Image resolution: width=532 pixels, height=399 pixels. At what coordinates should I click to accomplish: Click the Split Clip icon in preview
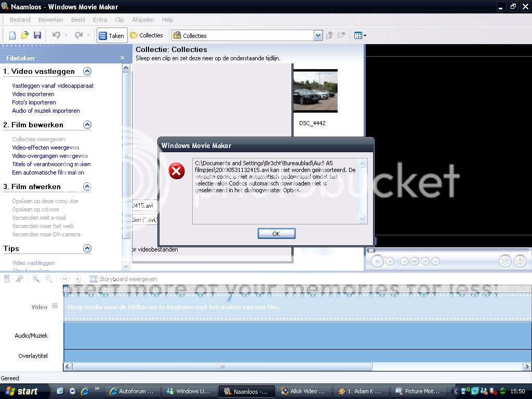505,261
